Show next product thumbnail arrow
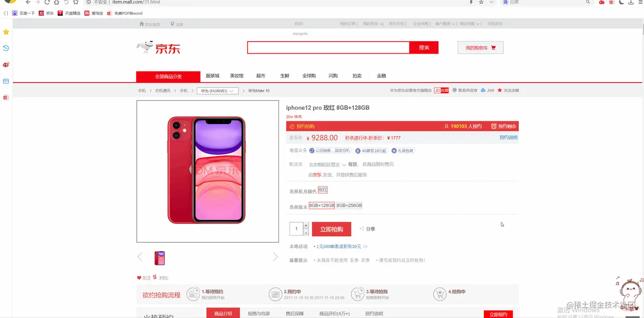The image size is (644, 318). pos(275,257)
